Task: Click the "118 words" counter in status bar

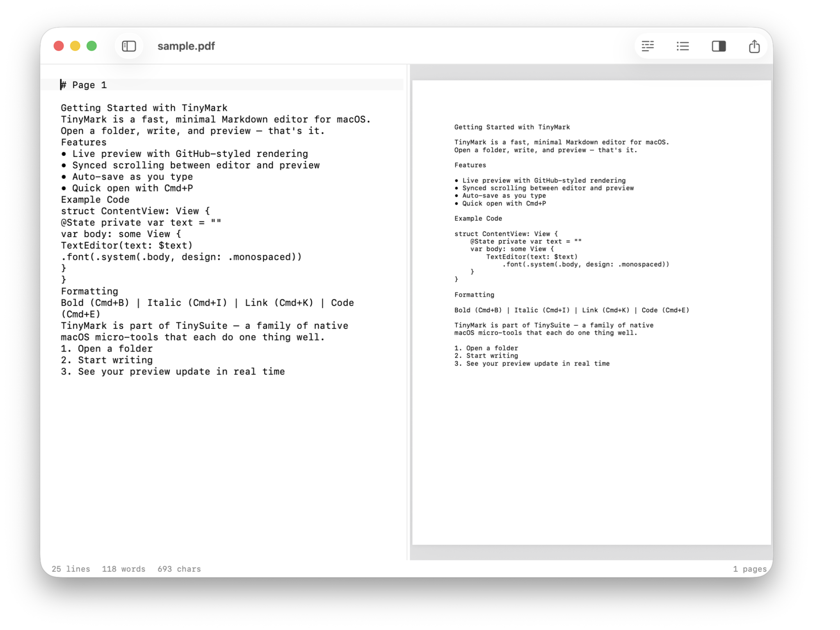Action: [x=123, y=569]
